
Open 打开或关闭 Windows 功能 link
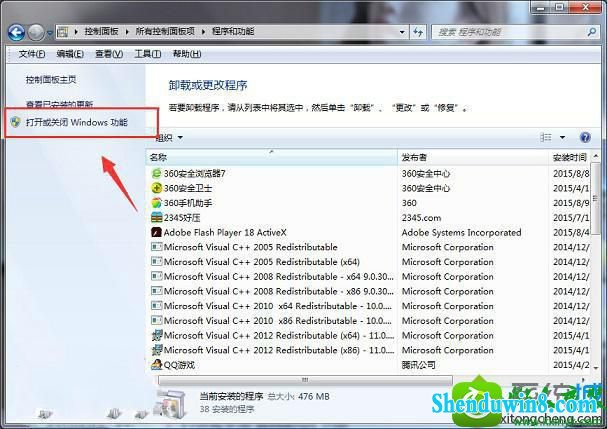pos(77,122)
